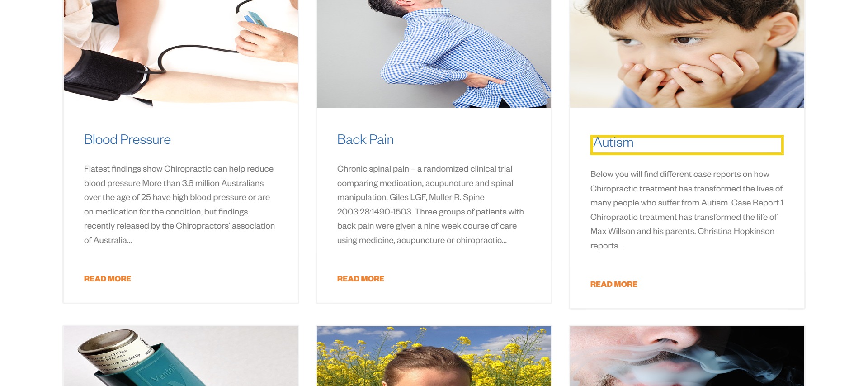Select the Autism case reports excerpt
The height and width of the screenshot is (386, 868).
687,210
